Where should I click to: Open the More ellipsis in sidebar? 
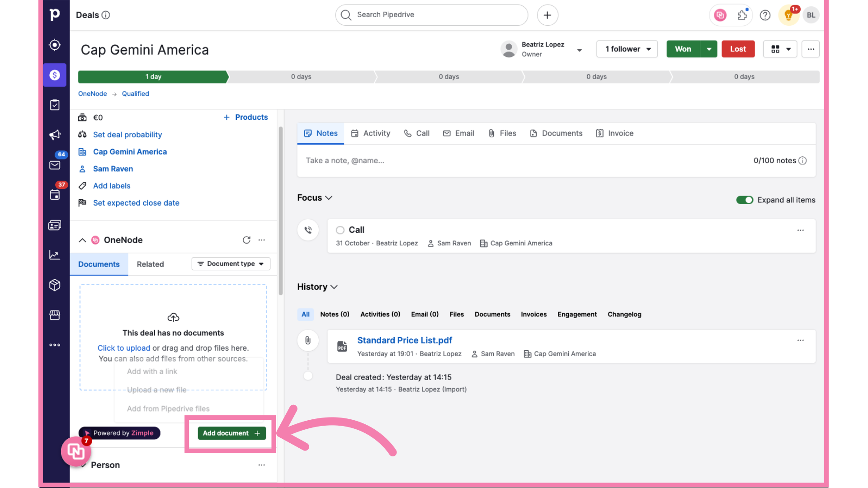point(55,345)
